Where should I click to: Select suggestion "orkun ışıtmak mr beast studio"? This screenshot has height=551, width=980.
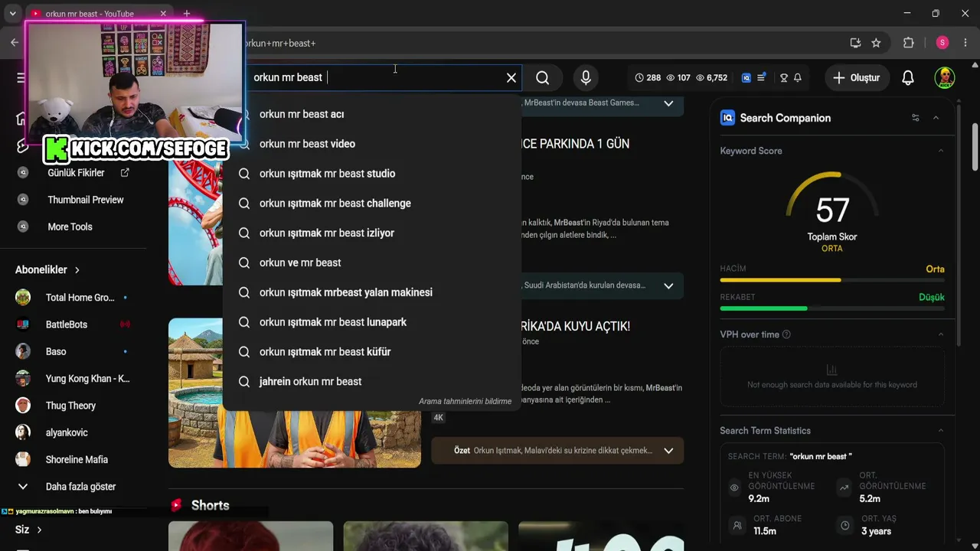[x=372, y=174]
